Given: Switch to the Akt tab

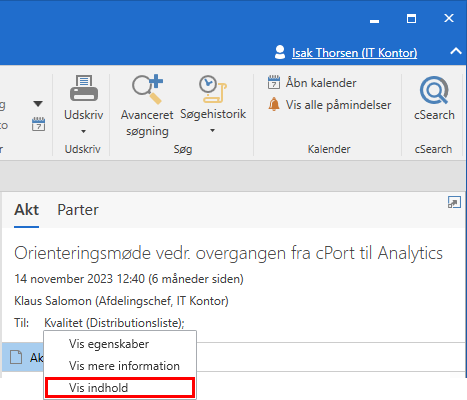Looking at the screenshot, I should [x=26, y=210].
